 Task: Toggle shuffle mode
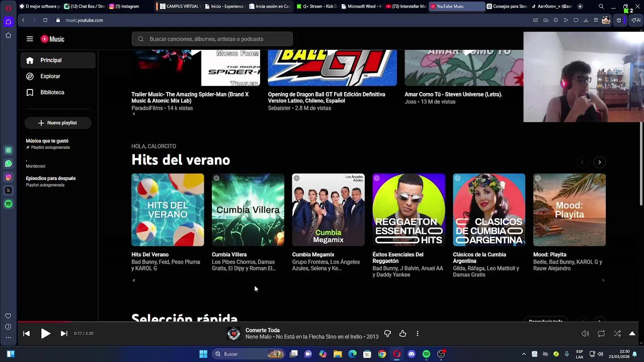coord(617,333)
